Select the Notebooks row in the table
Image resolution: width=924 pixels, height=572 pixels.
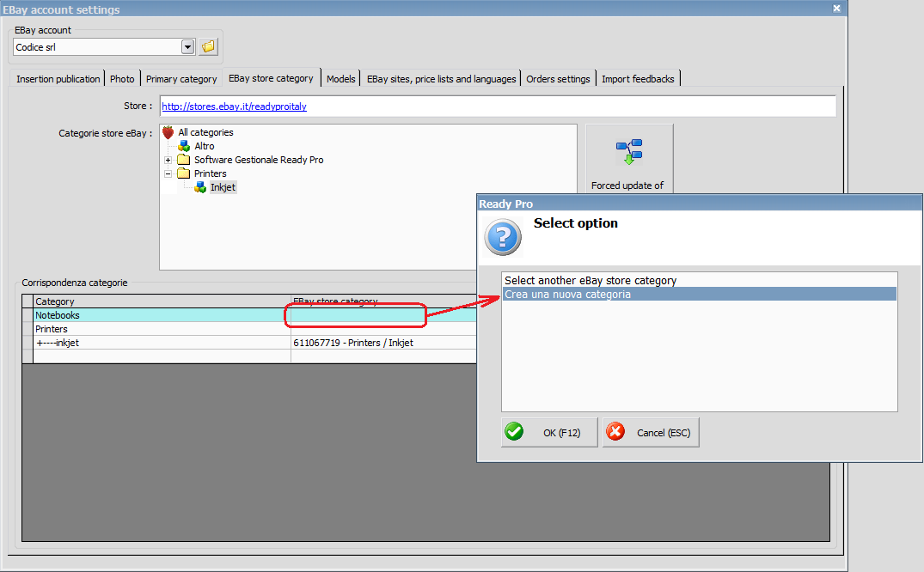pyautogui.click(x=254, y=315)
